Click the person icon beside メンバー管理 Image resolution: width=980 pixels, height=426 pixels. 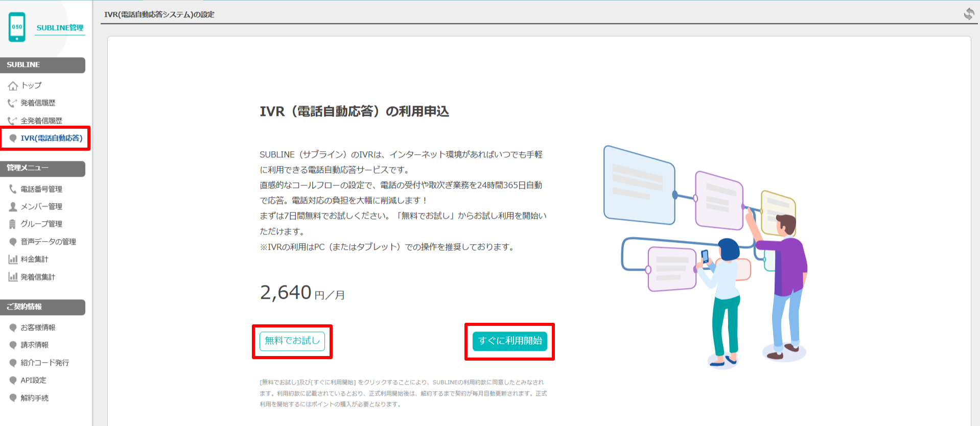[13, 206]
